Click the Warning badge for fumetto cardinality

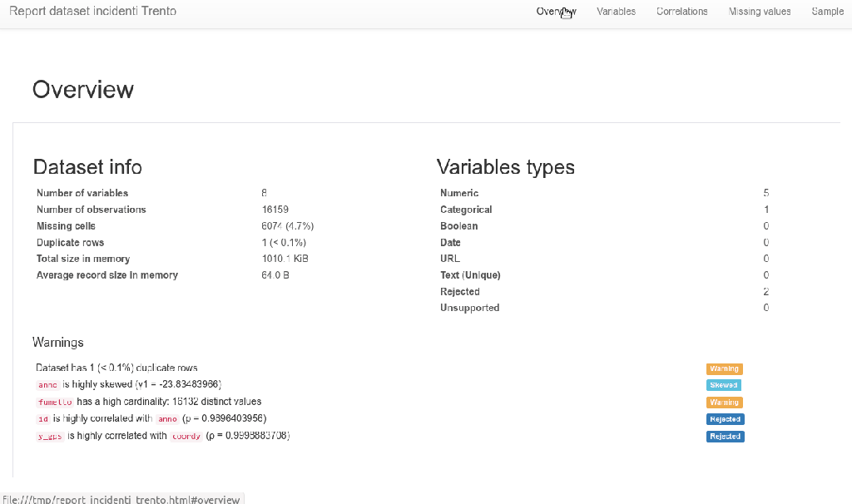725,403
